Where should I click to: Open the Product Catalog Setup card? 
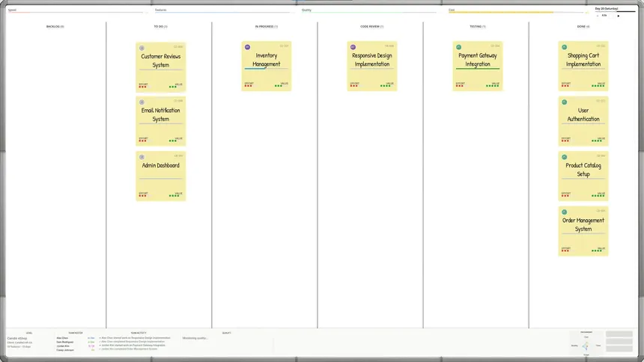click(x=583, y=176)
